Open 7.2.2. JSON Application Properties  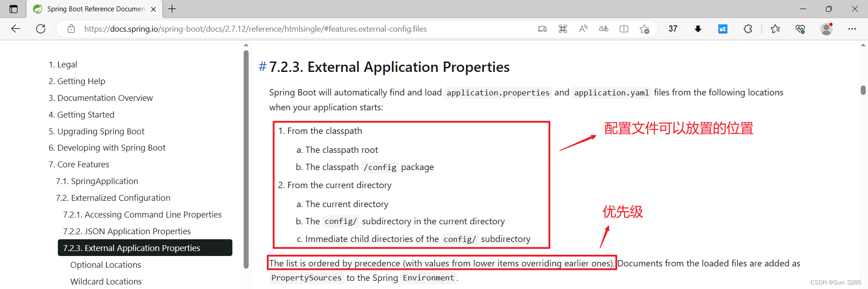point(127,232)
